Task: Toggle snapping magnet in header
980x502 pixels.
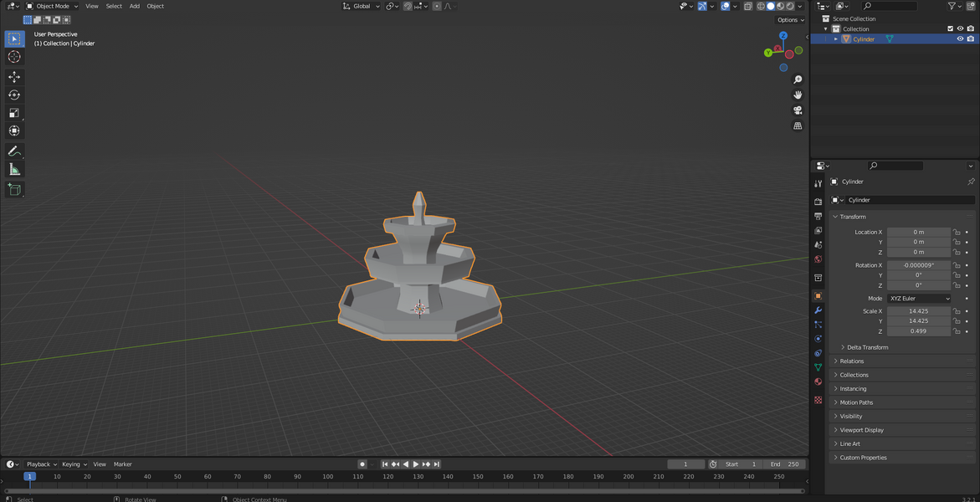Action: tap(408, 6)
